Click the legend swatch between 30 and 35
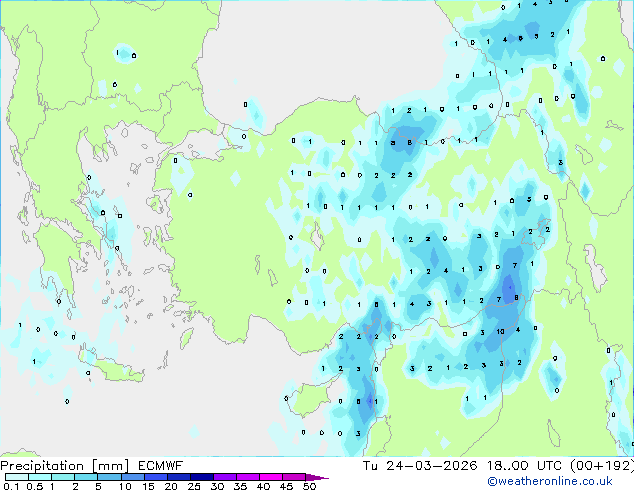Screen dimensions: 634x490 click(x=224, y=477)
